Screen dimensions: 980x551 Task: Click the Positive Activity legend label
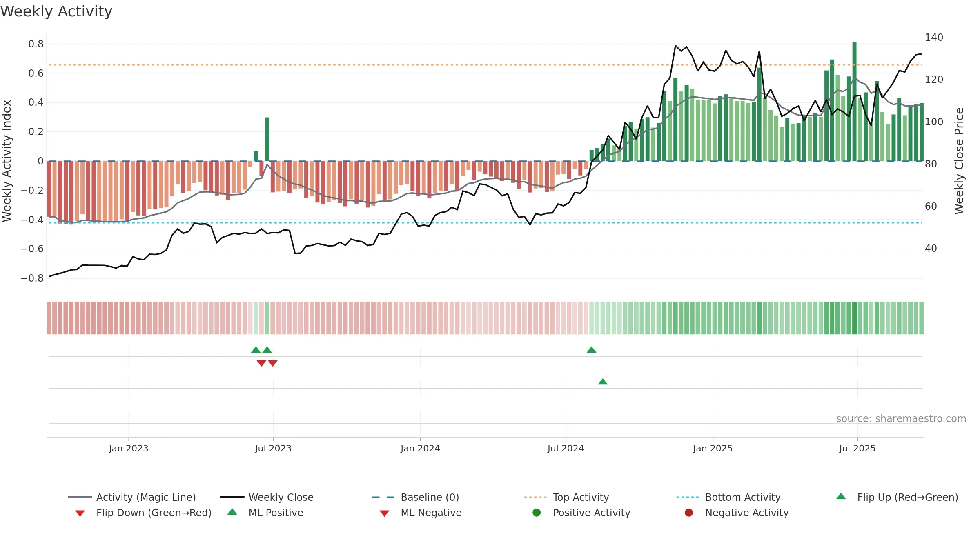coord(591,513)
